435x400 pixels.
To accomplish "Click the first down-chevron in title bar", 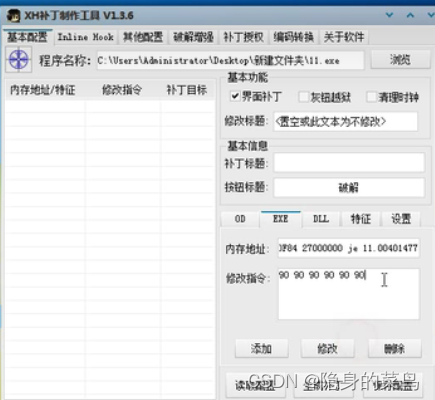I will tap(389, 15).
